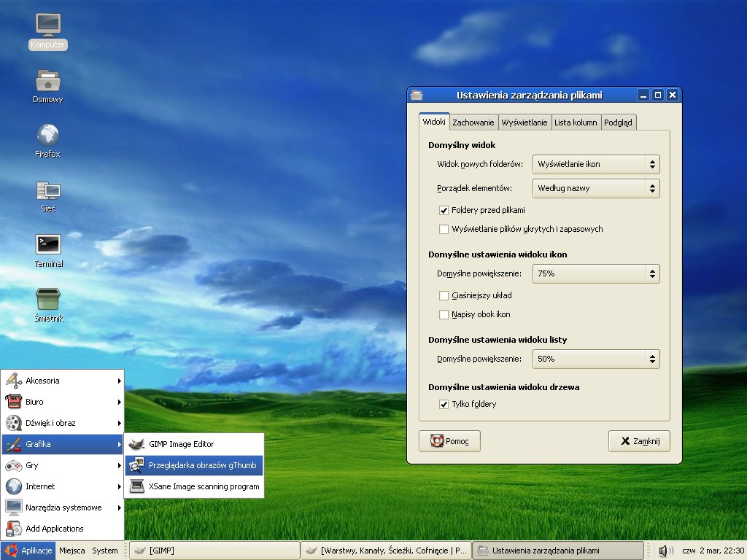Click the Internet globe icon in menu
This screenshot has height=560, width=747.
14,486
